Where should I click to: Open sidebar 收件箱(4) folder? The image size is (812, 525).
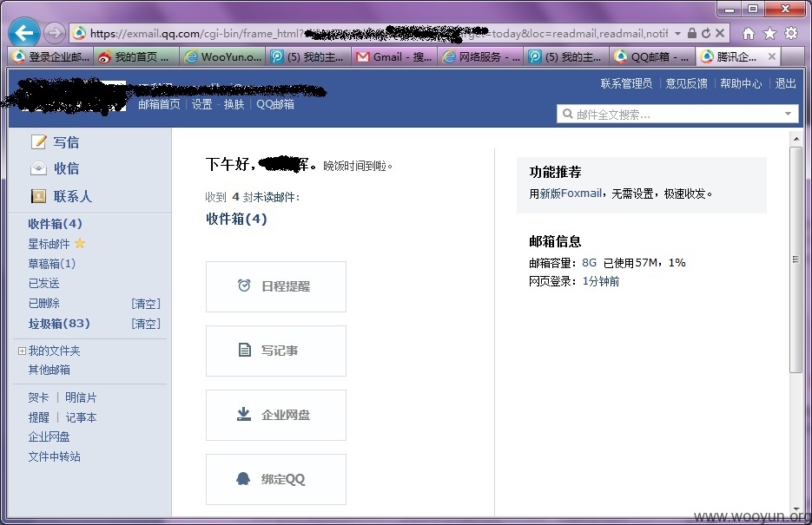(x=55, y=223)
